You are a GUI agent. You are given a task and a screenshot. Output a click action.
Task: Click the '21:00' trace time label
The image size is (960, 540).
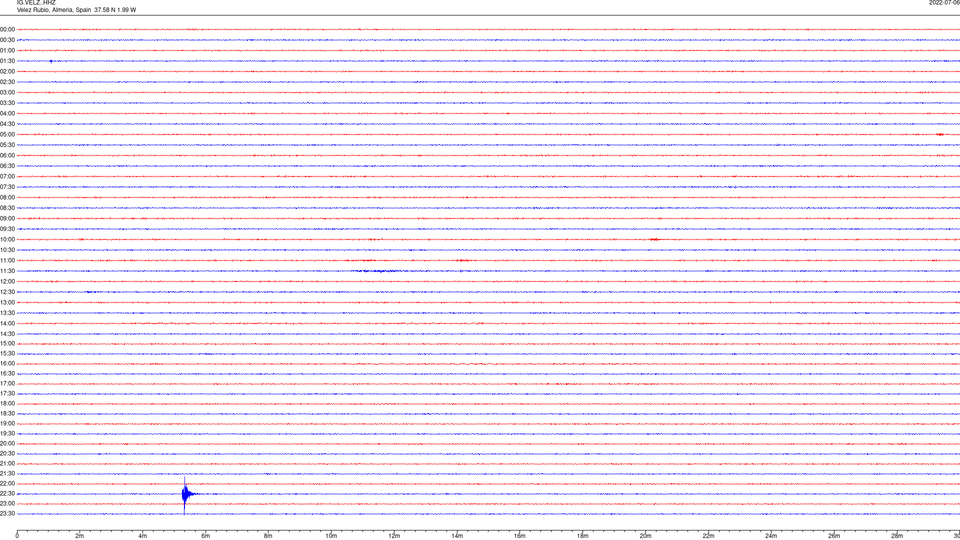(7, 464)
